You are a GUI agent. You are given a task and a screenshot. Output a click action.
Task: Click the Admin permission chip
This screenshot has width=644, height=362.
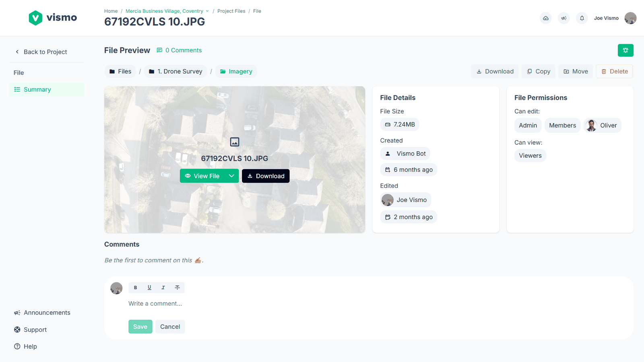528,125
